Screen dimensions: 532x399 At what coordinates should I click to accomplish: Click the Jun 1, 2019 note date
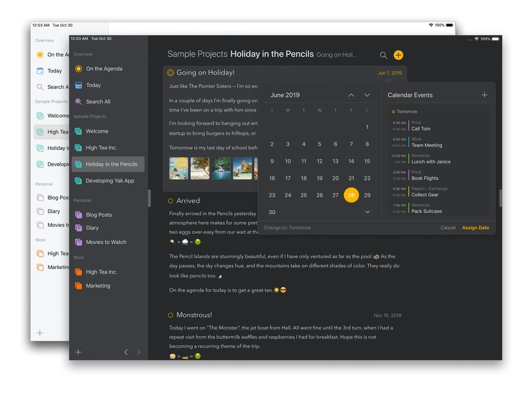[390, 73]
